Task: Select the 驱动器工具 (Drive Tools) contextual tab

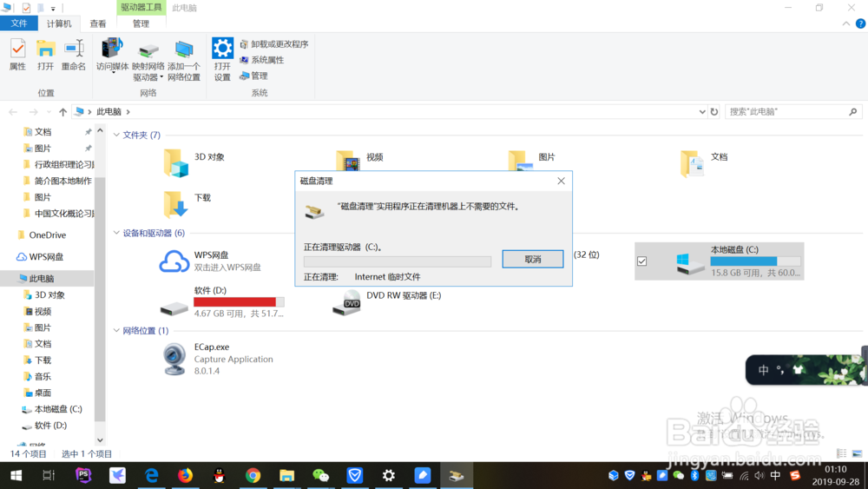Action: [x=141, y=7]
